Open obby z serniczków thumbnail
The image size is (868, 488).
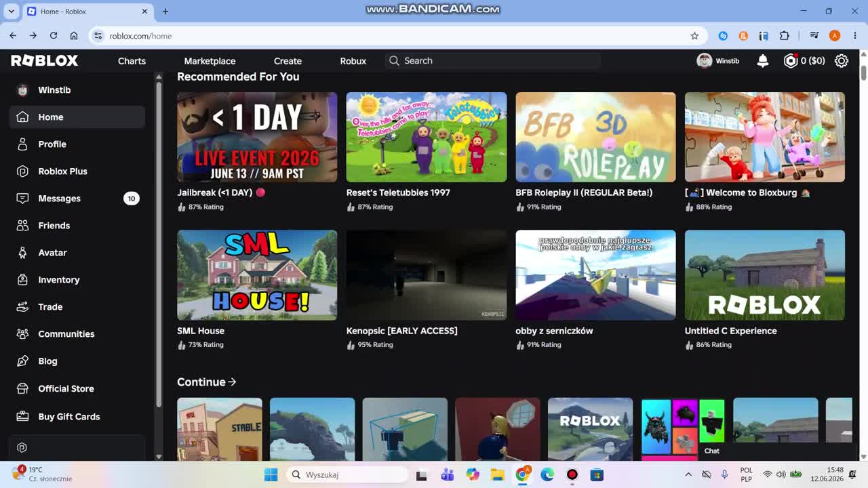pyautogui.click(x=595, y=275)
